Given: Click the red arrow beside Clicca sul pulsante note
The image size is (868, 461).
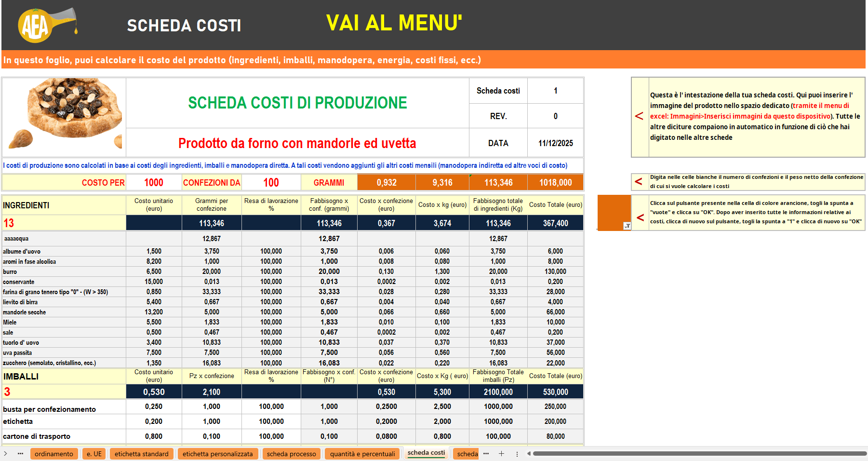Looking at the screenshot, I should pos(640,217).
